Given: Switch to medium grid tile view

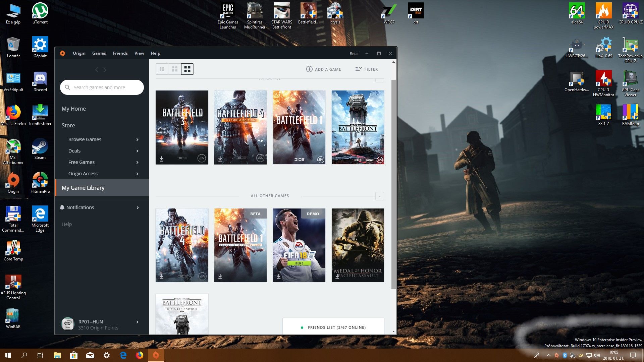Looking at the screenshot, I should pos(174,69).
